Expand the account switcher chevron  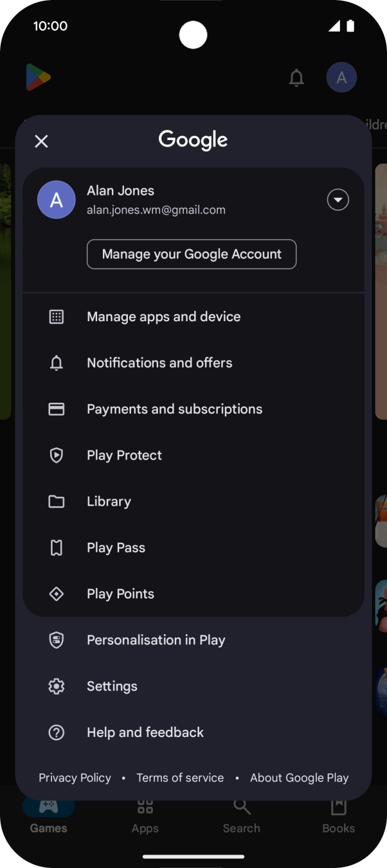click(337, 200)
